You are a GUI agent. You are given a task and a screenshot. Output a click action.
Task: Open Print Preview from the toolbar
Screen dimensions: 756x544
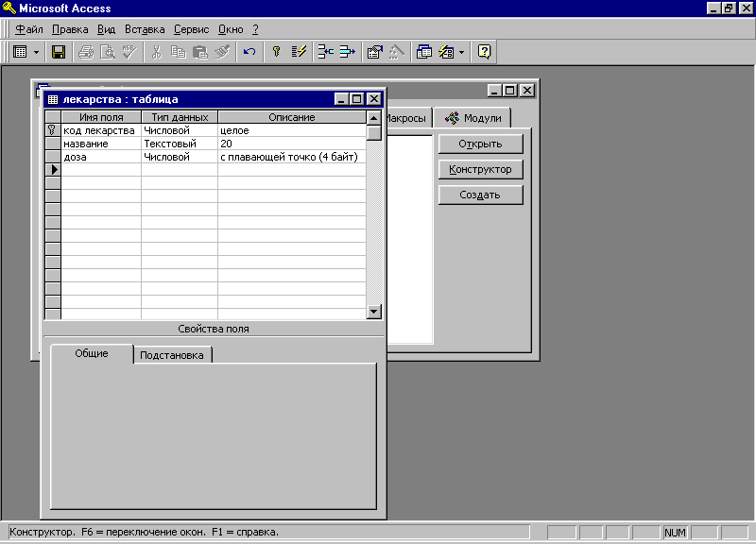tap(107, 52)
